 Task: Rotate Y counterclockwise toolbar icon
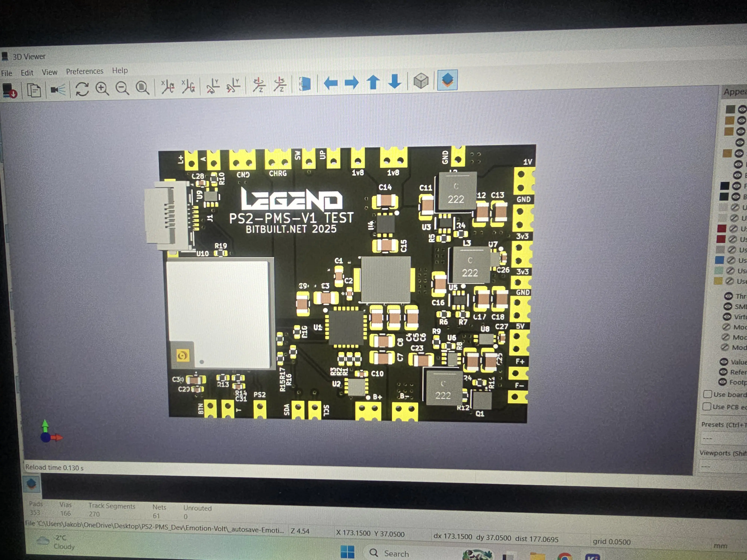234,86
